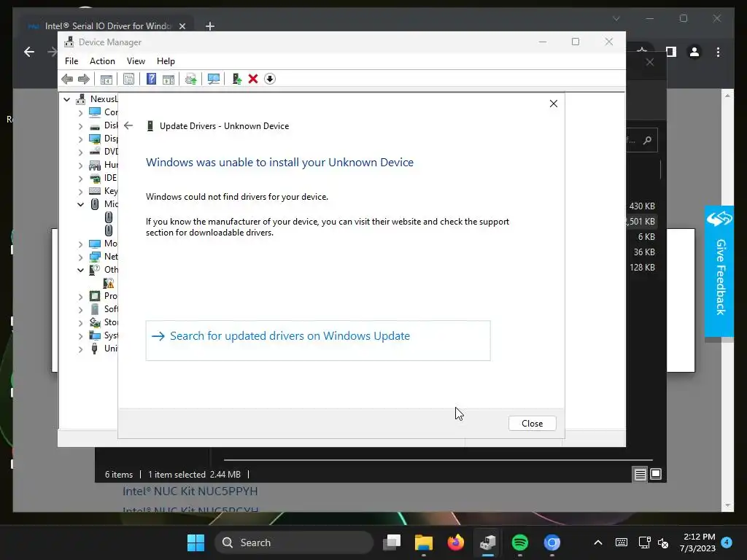Click the Forward arrow in Device Manager toolbar

(x=84, y=79)
